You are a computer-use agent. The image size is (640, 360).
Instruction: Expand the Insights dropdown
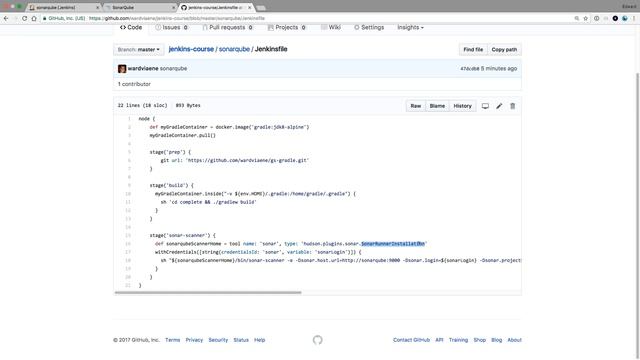(410, 27)
